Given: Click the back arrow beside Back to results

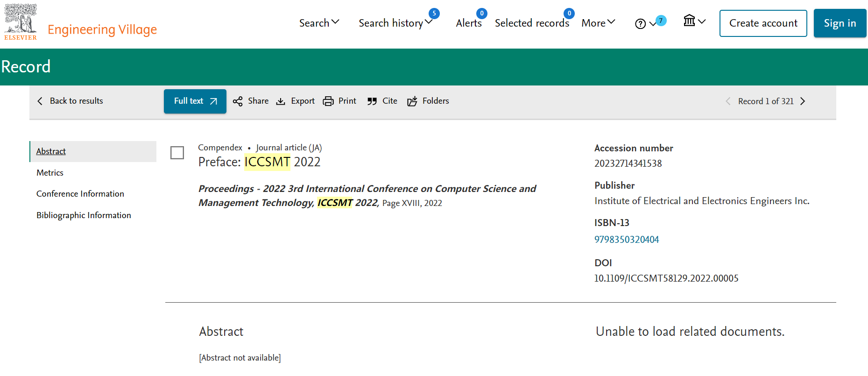Looking at the screenshot, I should click(40, 101).
